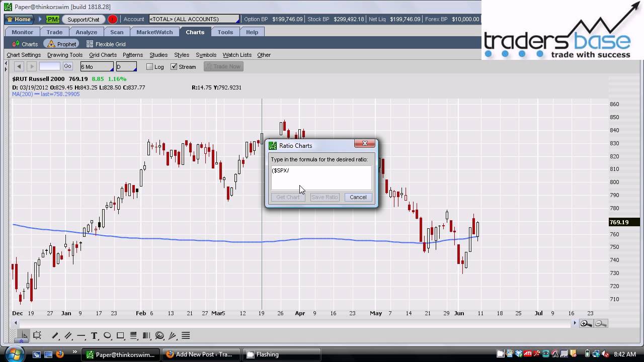This screenshot has width=644, height=362.
Task: Launch Firefox from quick launch
Action: (60, 354)
